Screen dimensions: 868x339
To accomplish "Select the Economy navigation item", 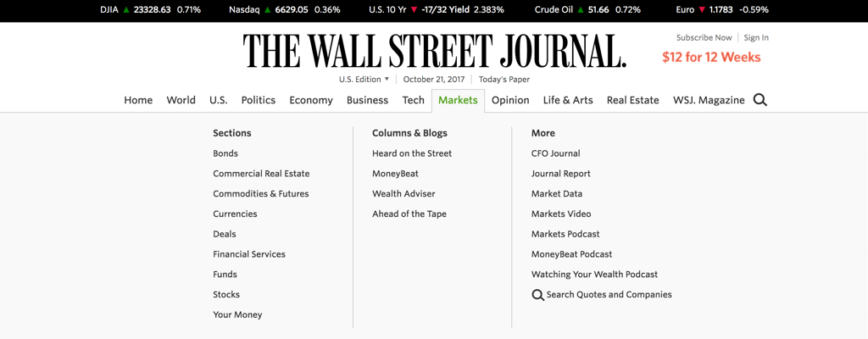I will (x=311, y=100).
